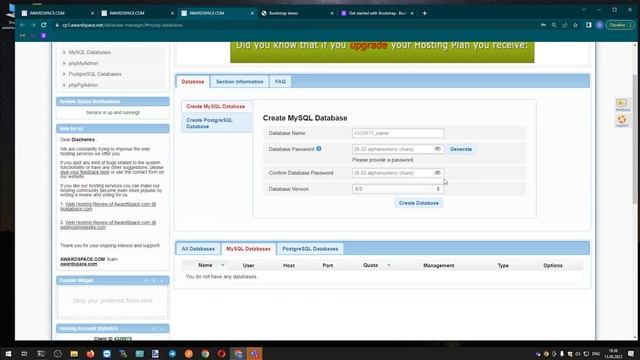Open PostgreSQL Databases in sidebar menu
The width and height of the screenshot is (640, 360).
(x=95, y=74)
